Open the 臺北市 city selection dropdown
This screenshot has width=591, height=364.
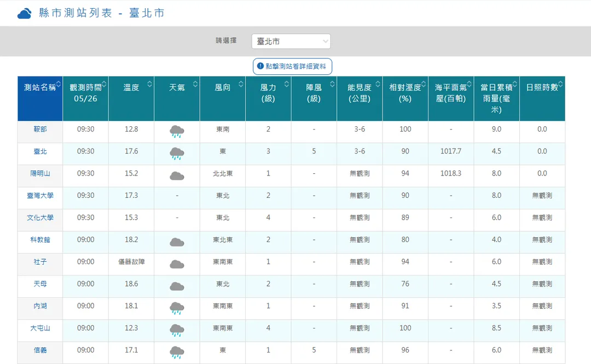pyautogui.click(x=291, y=42)
